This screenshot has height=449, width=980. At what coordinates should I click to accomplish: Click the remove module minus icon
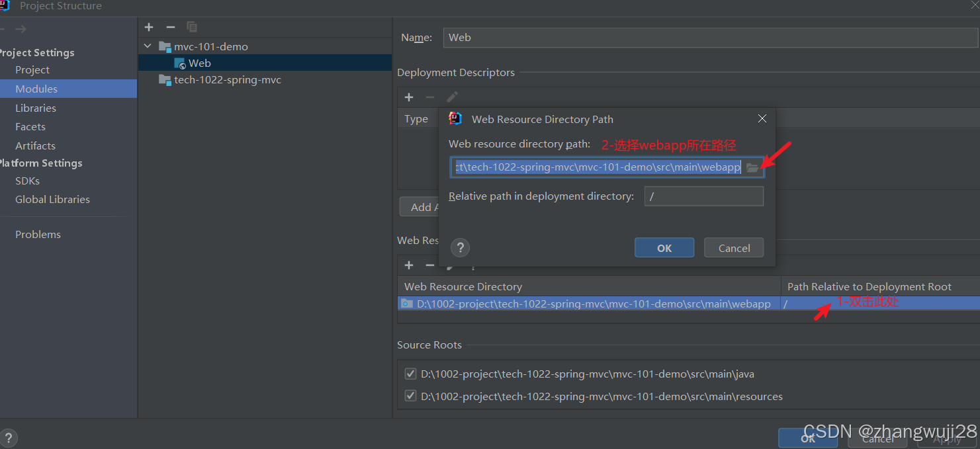pyautogui.click(x=171, y=27)
